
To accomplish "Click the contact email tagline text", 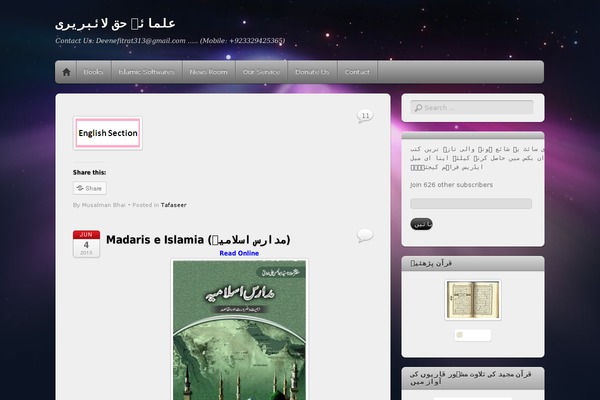I will (170, 41).
